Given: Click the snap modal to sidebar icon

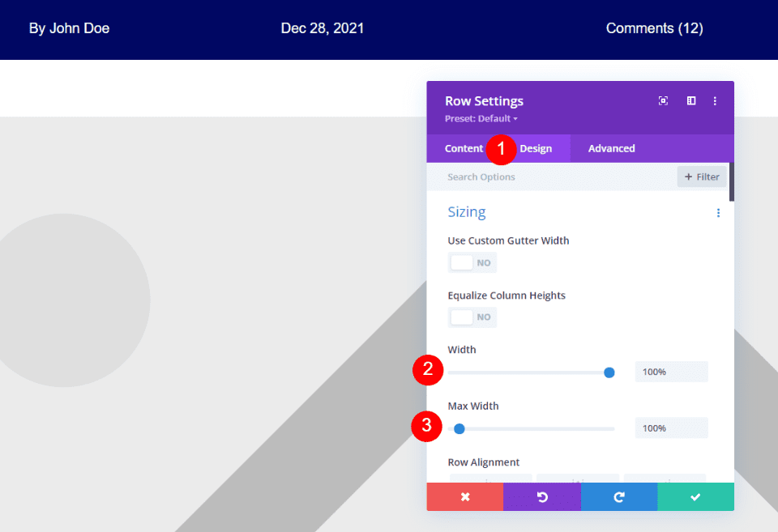Looking at the screenshot, I should [x=691, y=101].
